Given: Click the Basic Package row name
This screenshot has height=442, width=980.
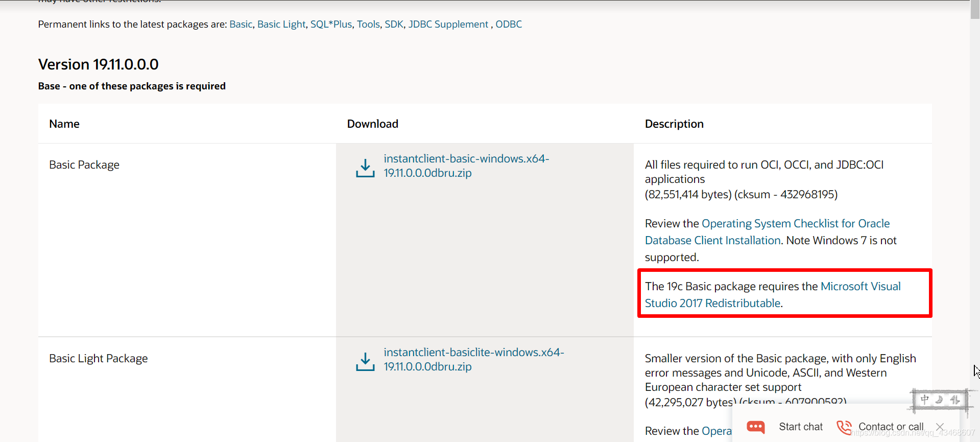Looking at the screenshot, I should (84, 165).
